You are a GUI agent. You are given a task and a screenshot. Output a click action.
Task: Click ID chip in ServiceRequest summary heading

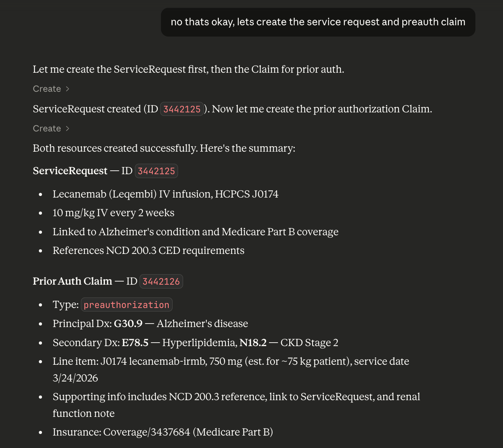point(156,171)
